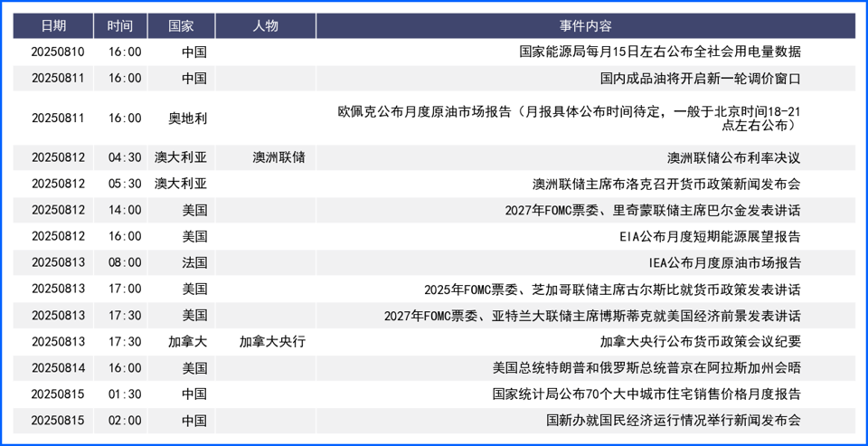Click event text 澳洲联储公布利率决议
The height and width of the screenshot is (446, 868).
click(x=734, y=157)
